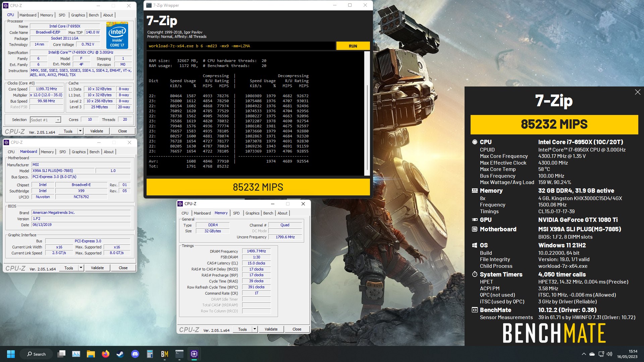
Task: Switch to the console window taskbar icon
Action: point(179,354)
